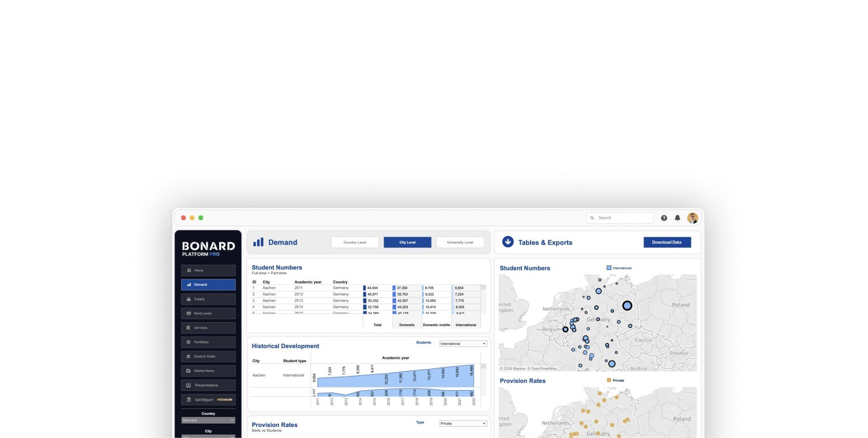Click the help question mark icon

[664, 218]
